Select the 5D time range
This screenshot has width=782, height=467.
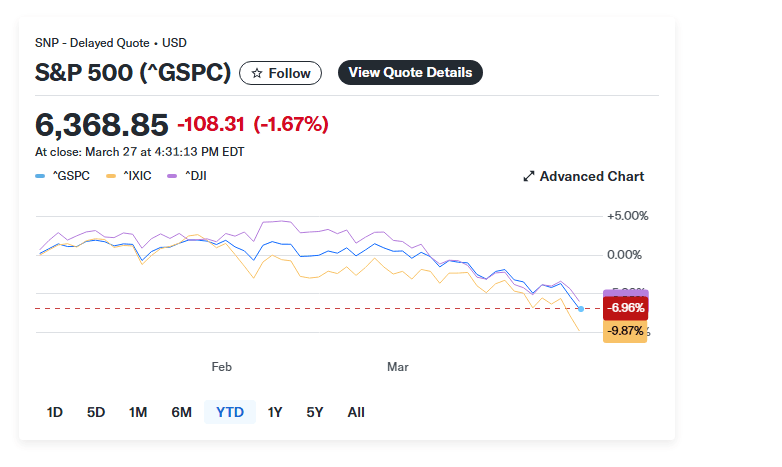pos(96,412)
